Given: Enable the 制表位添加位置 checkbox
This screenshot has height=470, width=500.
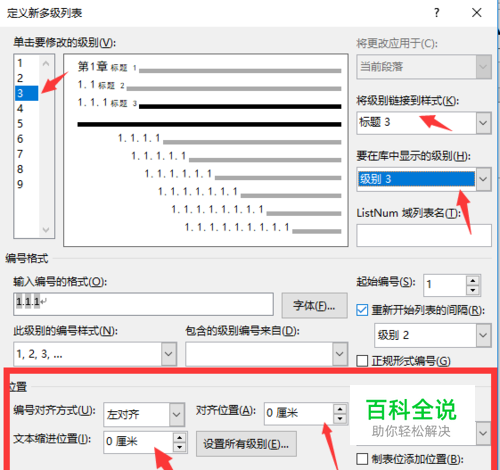Looking at the screenshot, I should pyautogui.click(x=362, y=459).
